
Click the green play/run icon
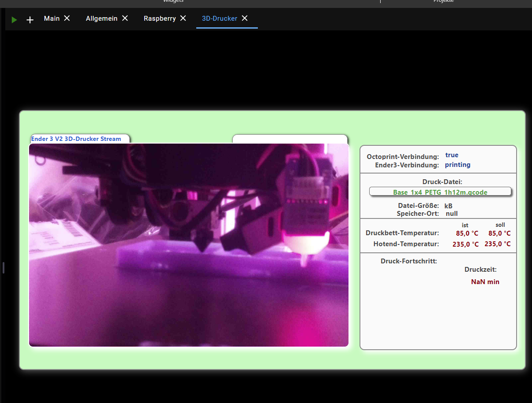(15, 19)
